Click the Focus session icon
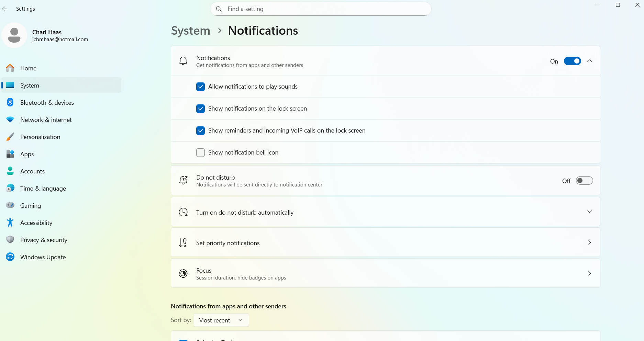644x341 pixels. (183, 273)
